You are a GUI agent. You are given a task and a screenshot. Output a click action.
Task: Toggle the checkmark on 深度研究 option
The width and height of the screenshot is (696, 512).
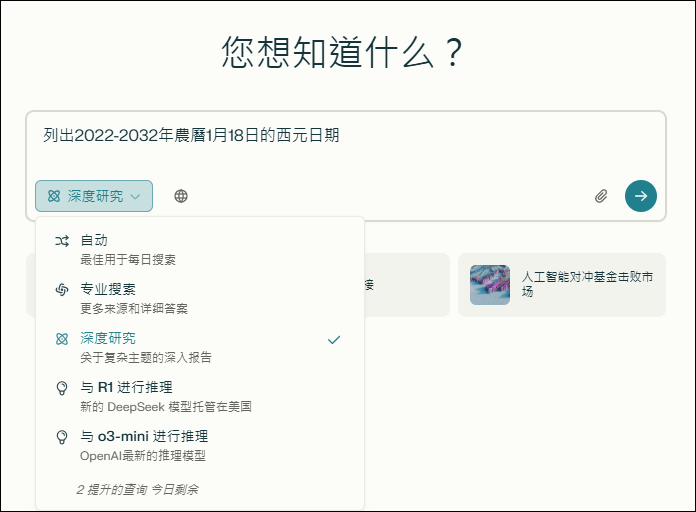[334, 340]
